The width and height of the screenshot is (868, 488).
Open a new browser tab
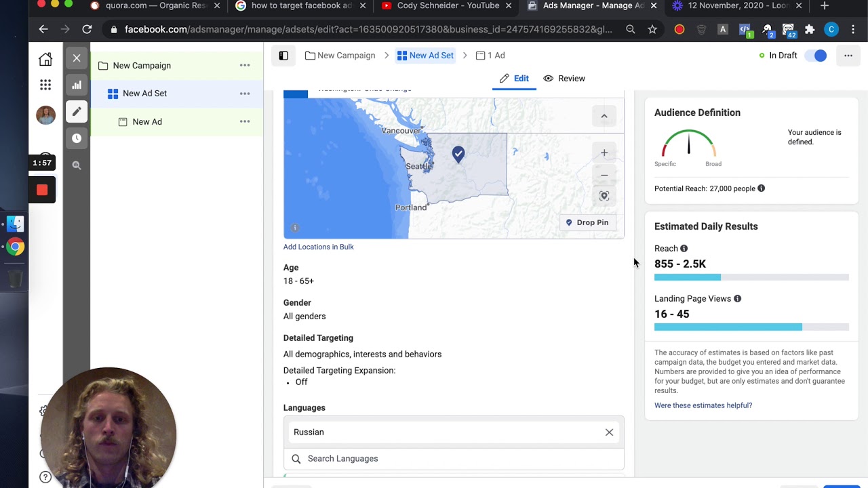(x=824, y=6)
